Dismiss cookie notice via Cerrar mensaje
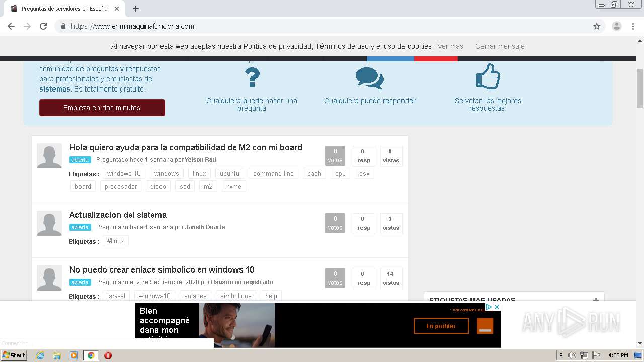Screen dimensions: 644x362 pos(500,46)
